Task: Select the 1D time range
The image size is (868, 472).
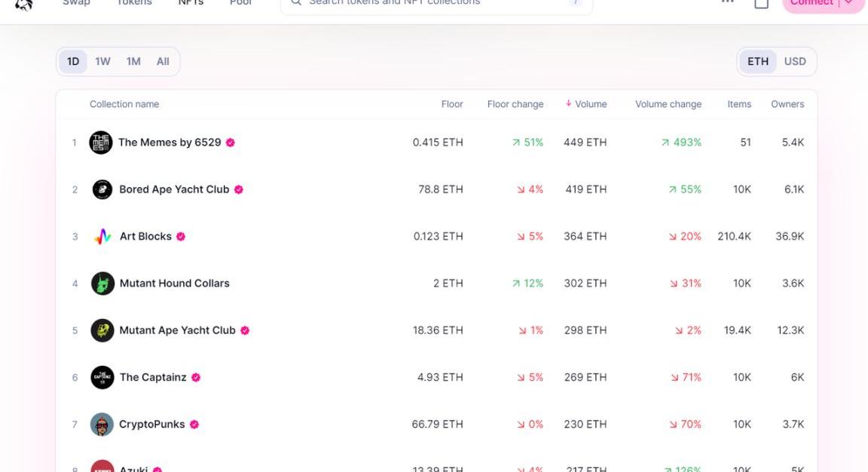Action: [73, 62]
